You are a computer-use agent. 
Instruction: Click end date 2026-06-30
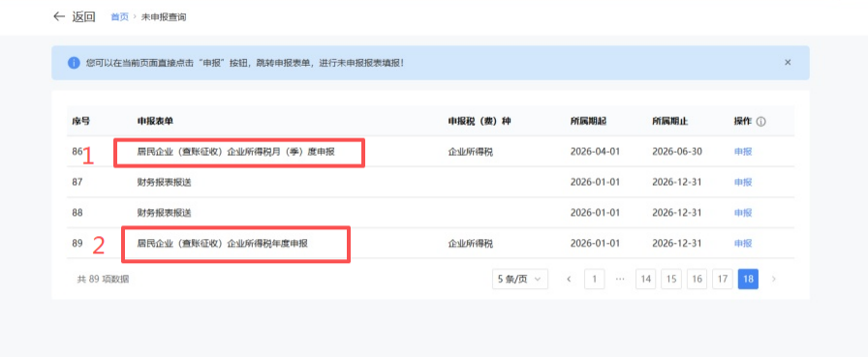click(x=677, y=152)
